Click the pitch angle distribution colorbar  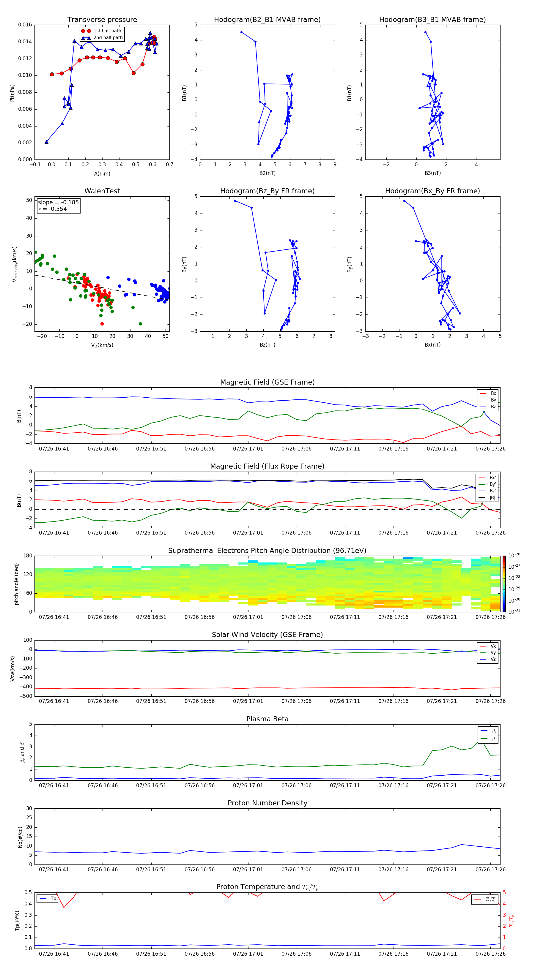pyautogui.click(x=504, y=584)
